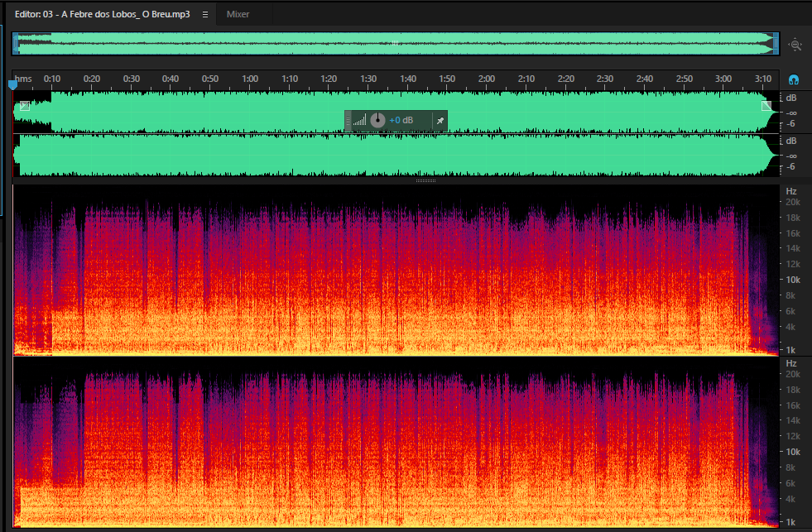Click the dB scale label of upper channel

(x=791, y=98)
